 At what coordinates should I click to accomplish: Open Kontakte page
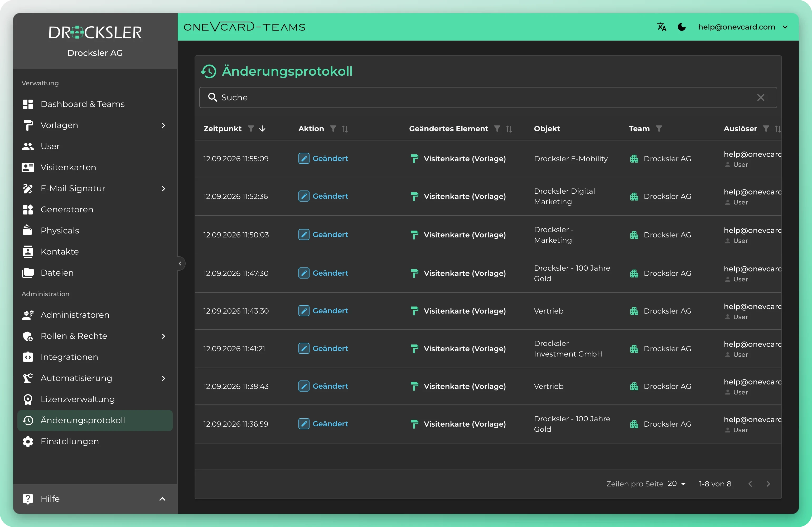click(95, 252)
